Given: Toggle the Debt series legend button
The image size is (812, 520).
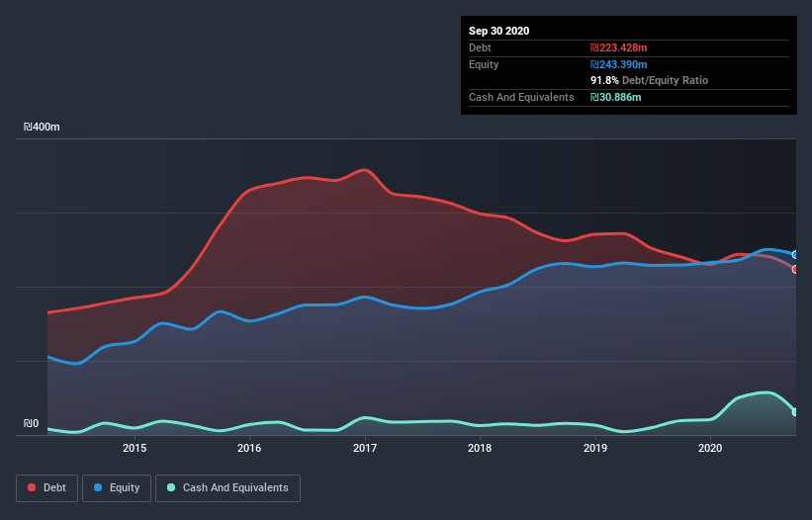Looking at the screenshot, I should click(x=46, y=488).
